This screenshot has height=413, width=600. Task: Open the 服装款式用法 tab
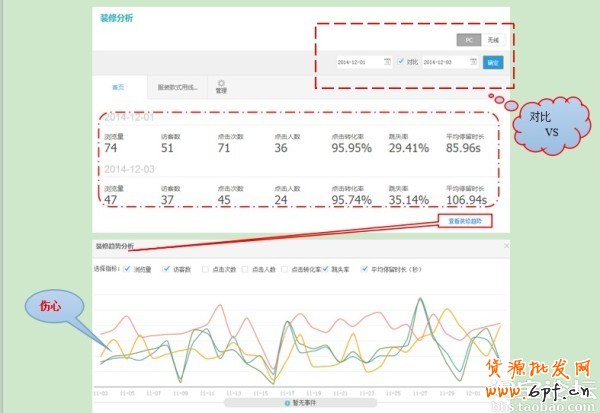click(177, 87)
